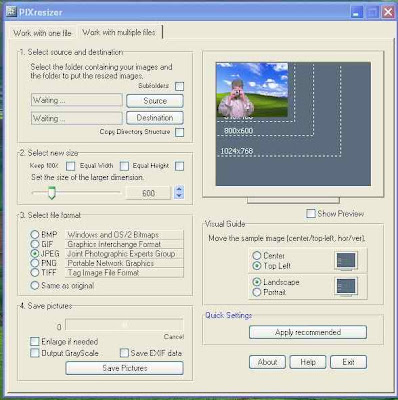Choose GIF as file format
Viewport: 398px width, 400px height.
(x=35, y=244)
